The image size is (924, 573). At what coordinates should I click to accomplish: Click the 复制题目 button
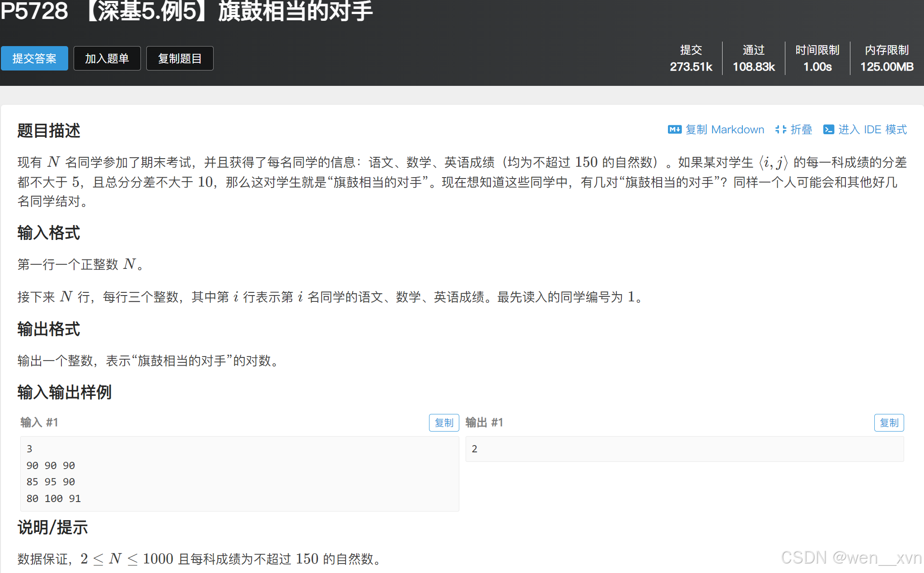(179, 58)
